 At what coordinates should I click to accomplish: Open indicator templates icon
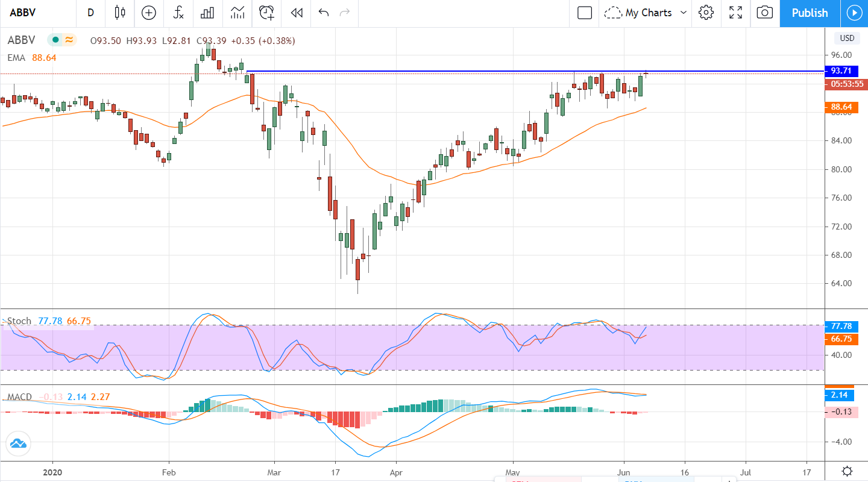point(237,13)
